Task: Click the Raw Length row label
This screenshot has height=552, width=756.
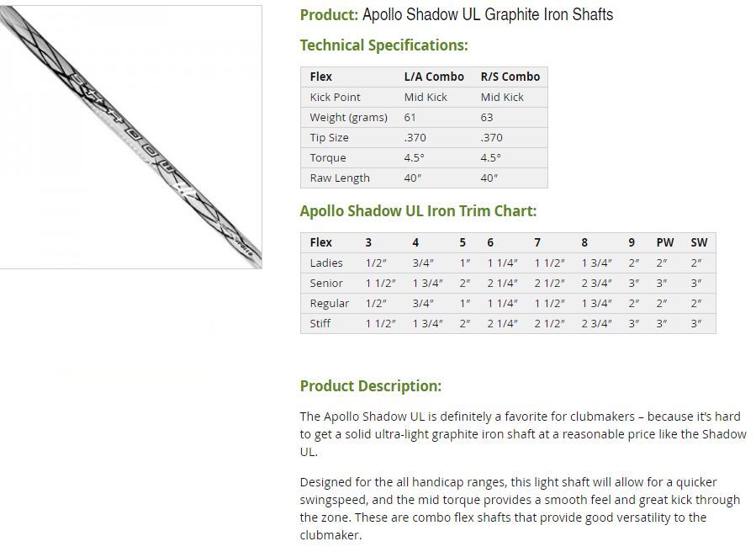Action: [340, 178]
